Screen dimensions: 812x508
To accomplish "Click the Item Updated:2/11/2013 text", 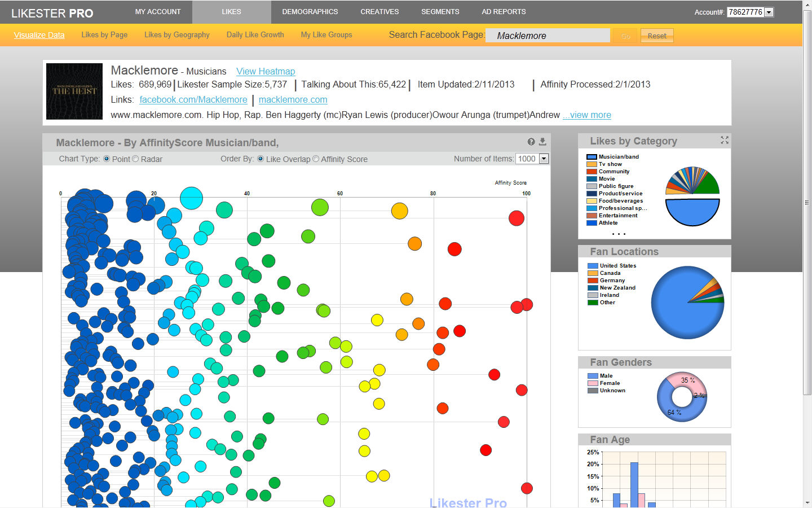I will pyautogui.click(x=466, y=84).
